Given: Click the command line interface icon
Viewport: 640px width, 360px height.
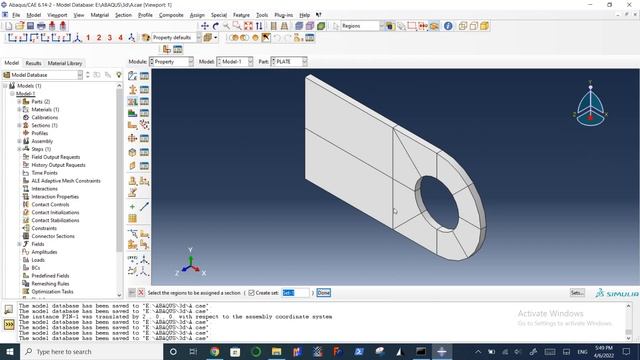Looking at the screenshot, I should [9, 324].
